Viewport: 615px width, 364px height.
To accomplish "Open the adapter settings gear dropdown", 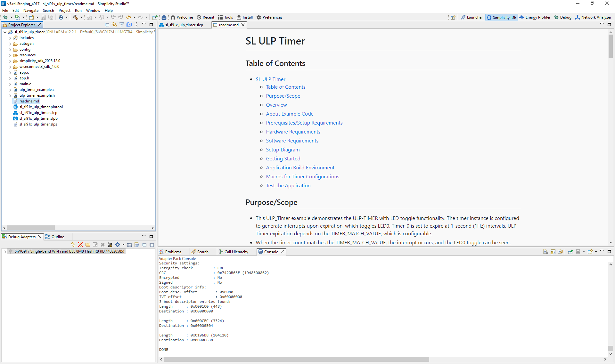I will (123, 245).
